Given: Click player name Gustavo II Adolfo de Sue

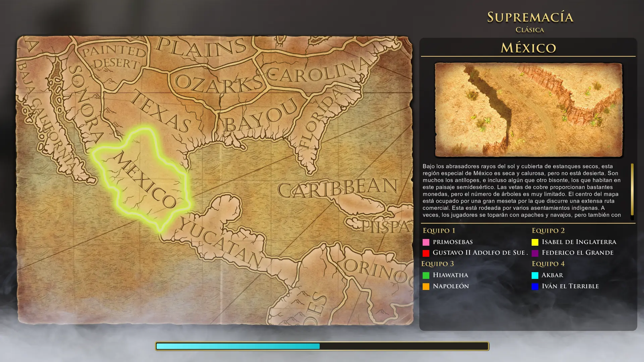Looking at the screenshot, I should pos(480,253).
